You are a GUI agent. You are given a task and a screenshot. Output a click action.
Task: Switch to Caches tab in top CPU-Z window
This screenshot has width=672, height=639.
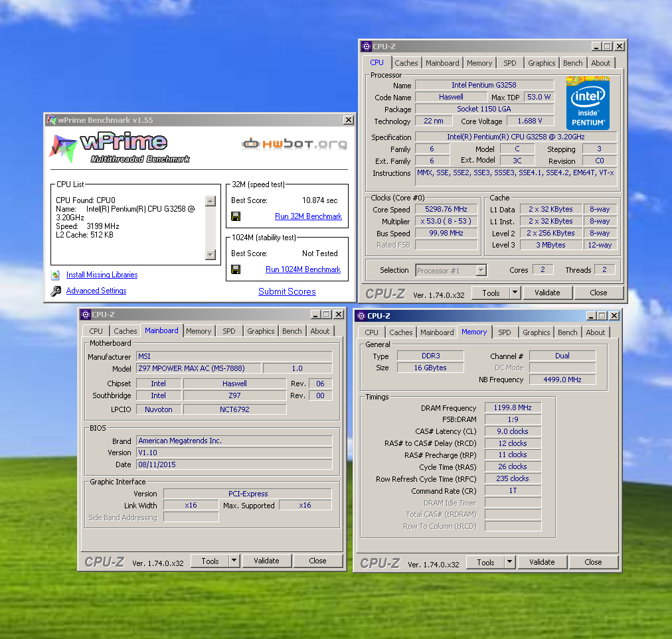tap(406, 63)
